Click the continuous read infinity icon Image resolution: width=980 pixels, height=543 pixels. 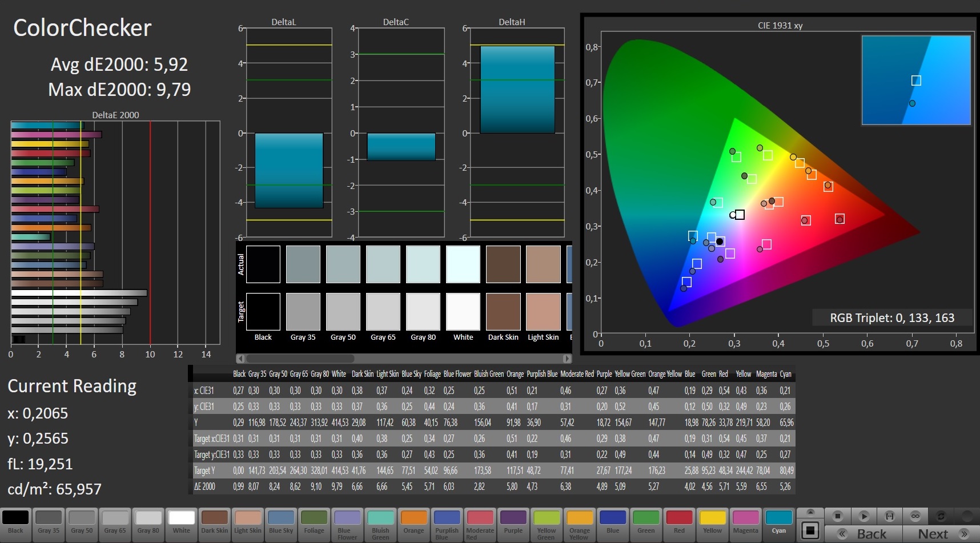coord(915,516)
